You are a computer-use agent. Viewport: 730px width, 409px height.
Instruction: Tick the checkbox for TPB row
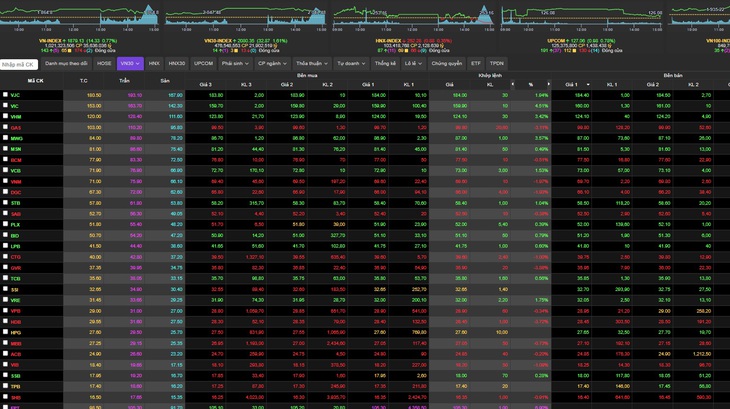[x=6, y=386]
